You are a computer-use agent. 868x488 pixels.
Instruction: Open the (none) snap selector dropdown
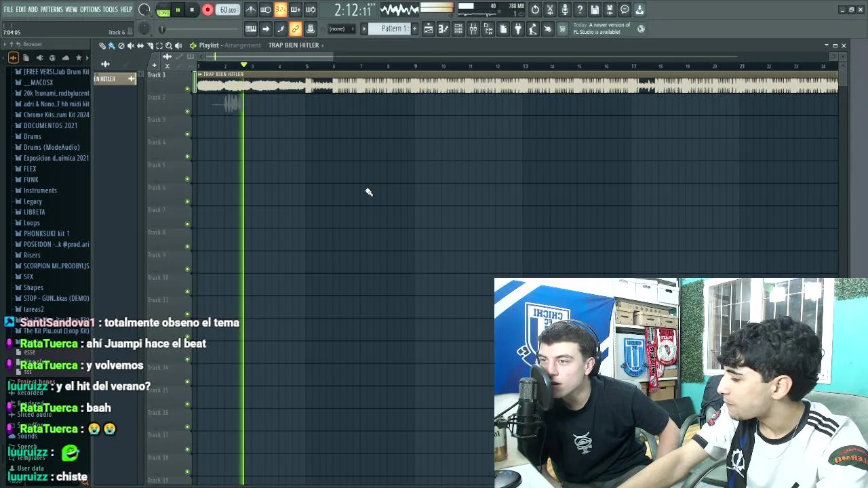pos(341,28)
